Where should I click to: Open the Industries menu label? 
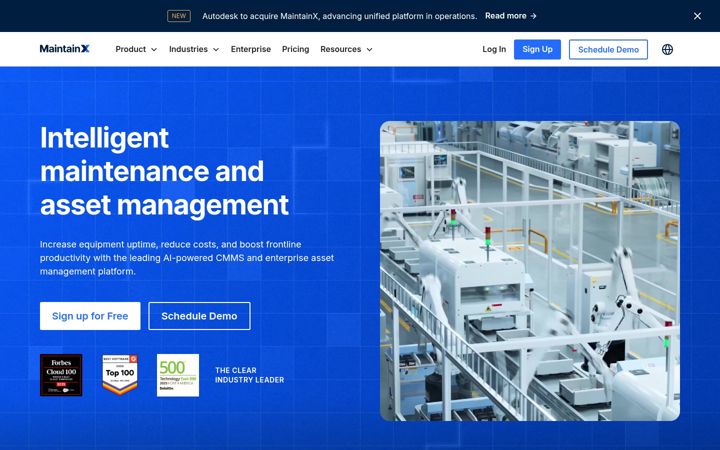point(188,49)
